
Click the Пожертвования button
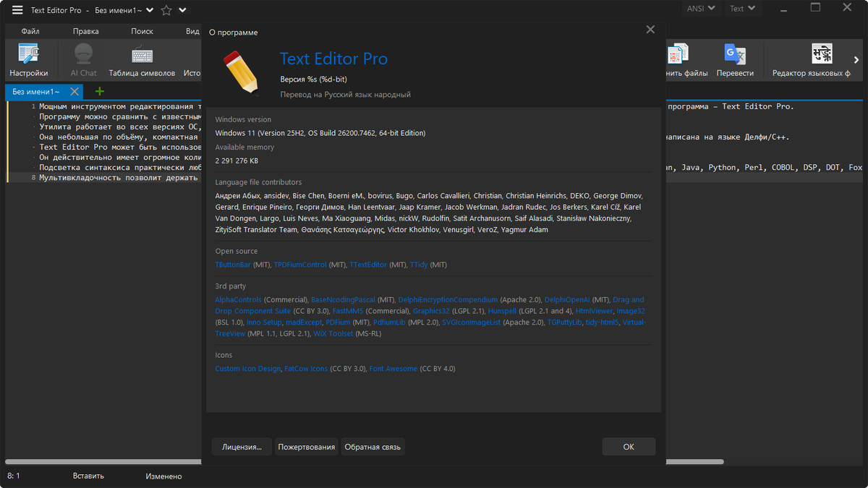(307, 447)
